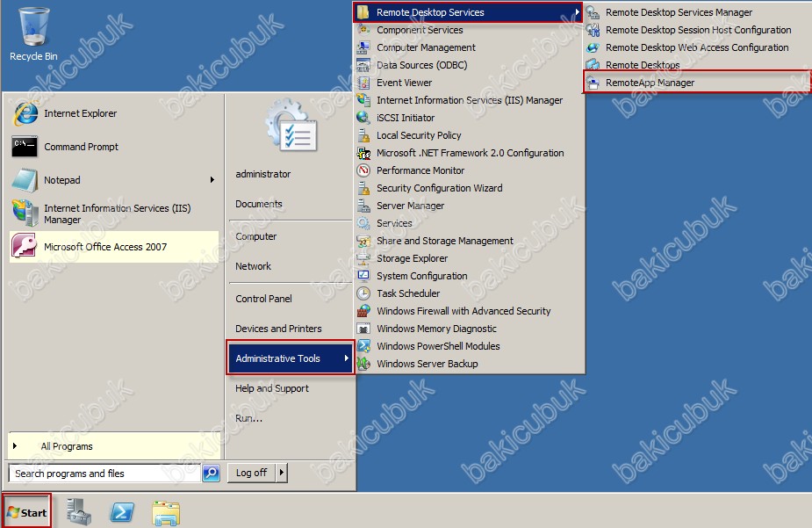Click the Windows Firewall with Advanced Security icon

pos(363,311)
